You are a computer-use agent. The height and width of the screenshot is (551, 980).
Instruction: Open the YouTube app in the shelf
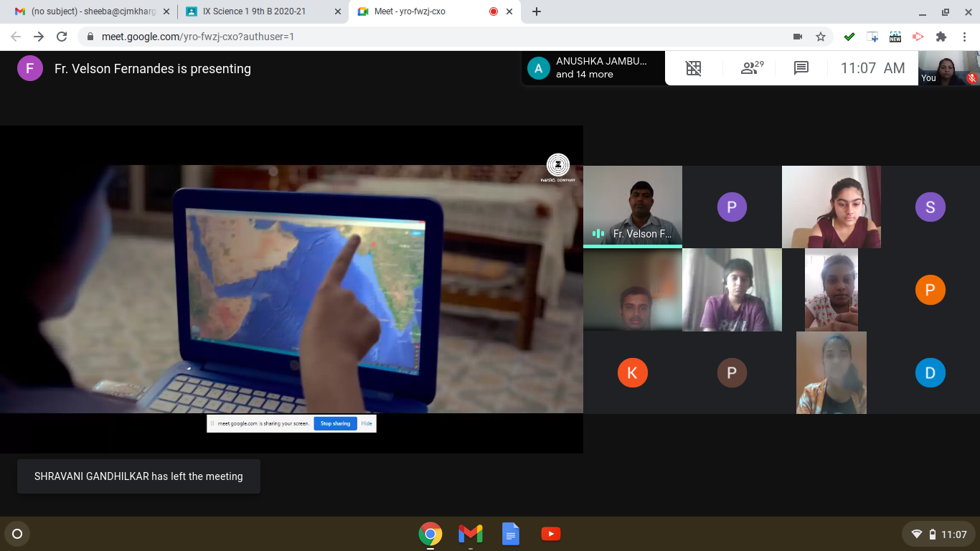[x=551, y=534]
